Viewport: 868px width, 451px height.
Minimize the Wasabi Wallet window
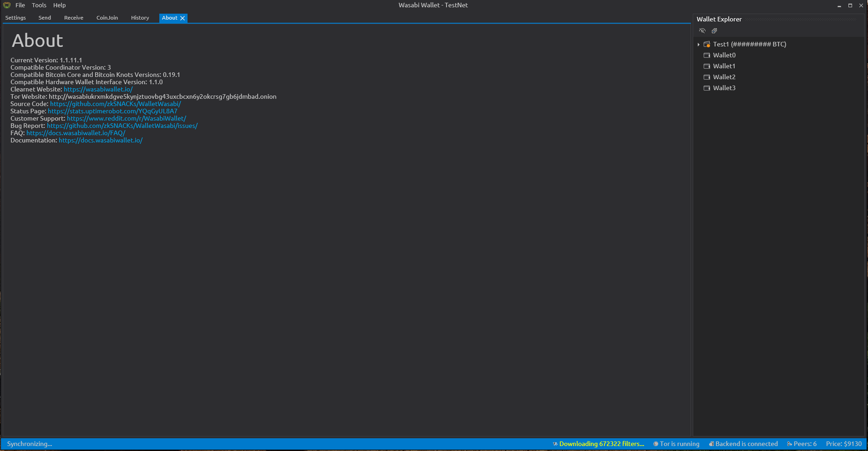click(839, 5)
